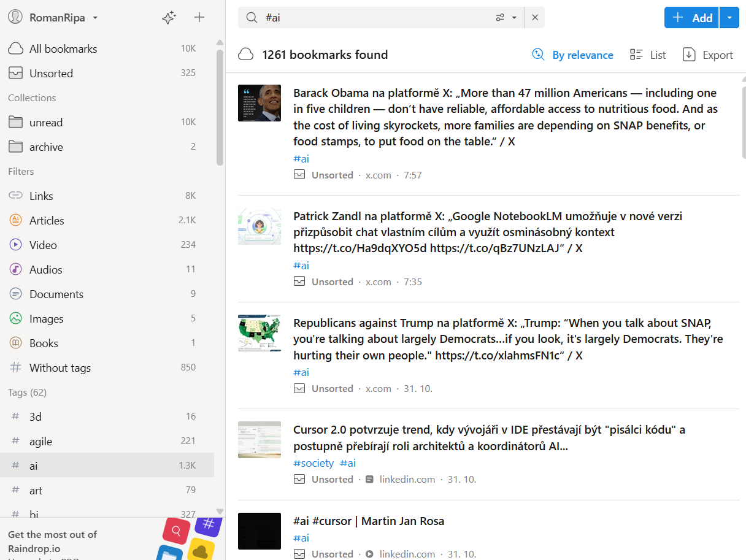
Task: Collapse the Tags (62) section header
Action: [x=27, y=392]
